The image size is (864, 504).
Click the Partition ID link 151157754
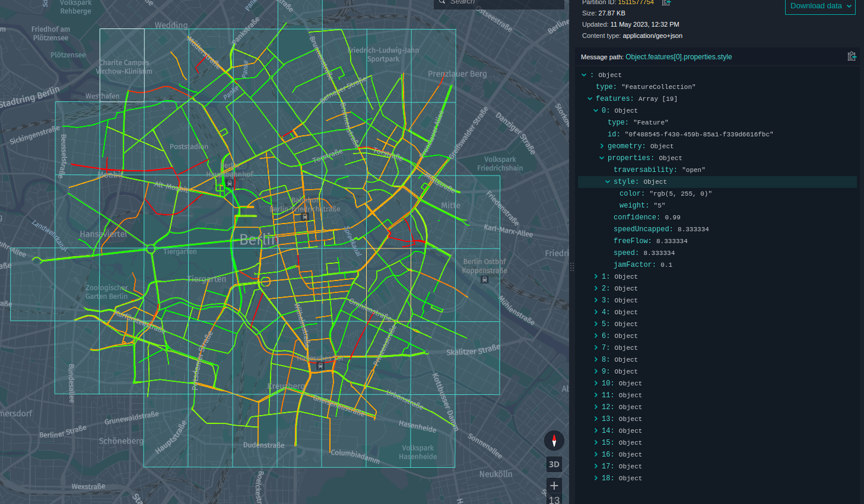635,2
